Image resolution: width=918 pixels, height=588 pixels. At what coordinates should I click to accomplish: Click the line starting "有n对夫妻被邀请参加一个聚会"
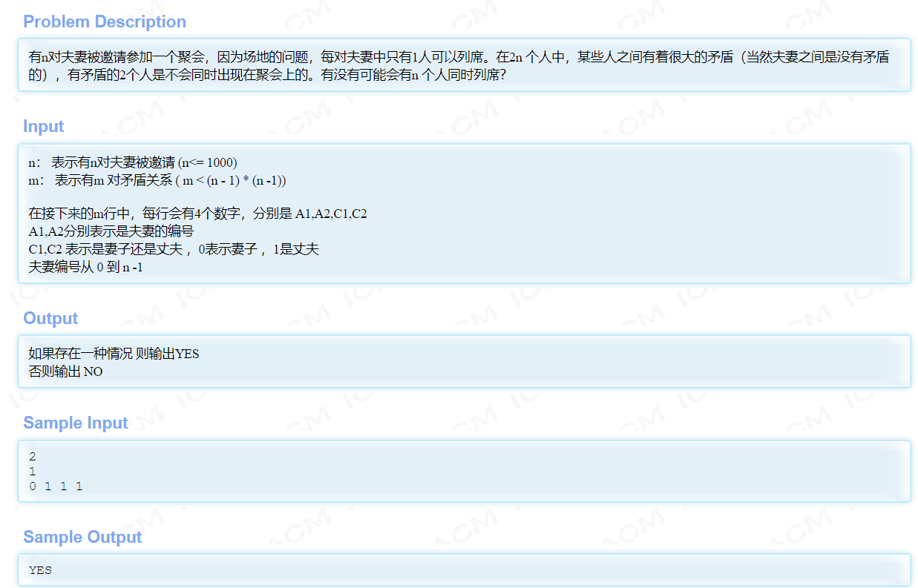click(x=459, y=57)
